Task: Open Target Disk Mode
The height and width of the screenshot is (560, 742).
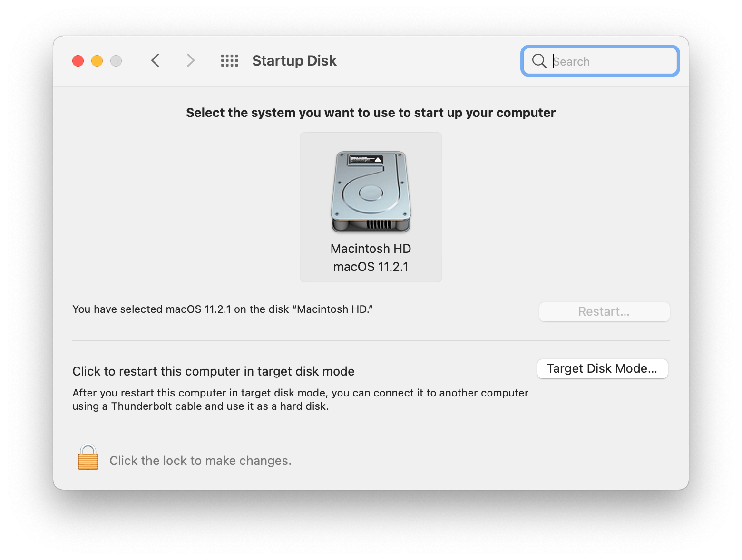Action: (x=602, y=368)
